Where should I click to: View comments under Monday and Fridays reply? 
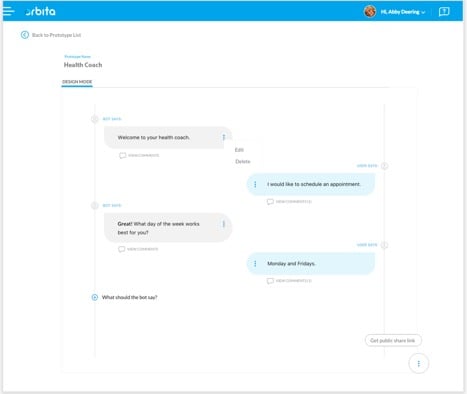click(x=289, y=281)
